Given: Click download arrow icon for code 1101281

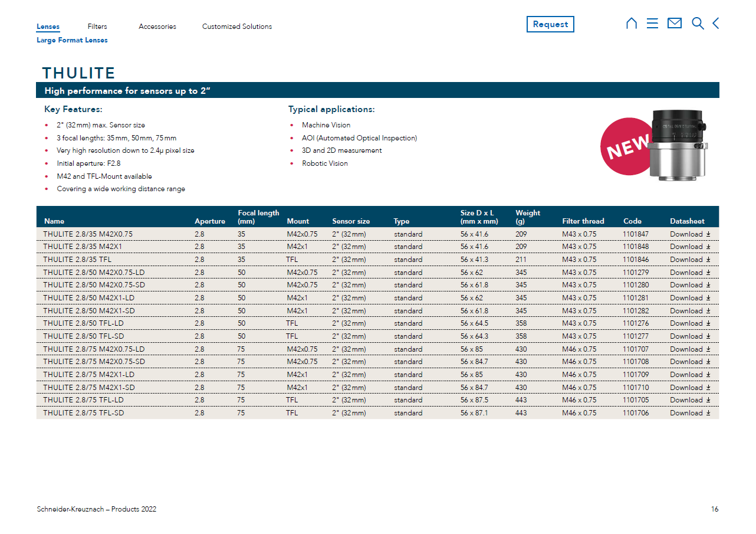Looking at the screenshot, I should pyautogui.click(x=708, y=298).
